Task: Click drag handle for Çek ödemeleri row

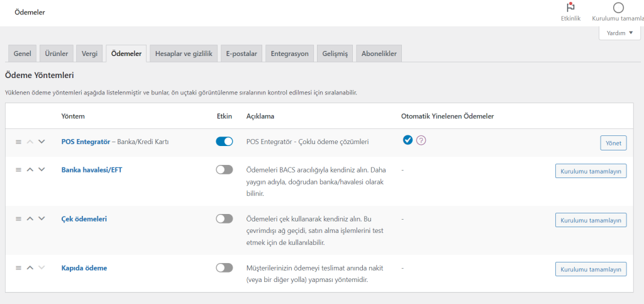Action: pyautogui.click(x=19, y=218)
